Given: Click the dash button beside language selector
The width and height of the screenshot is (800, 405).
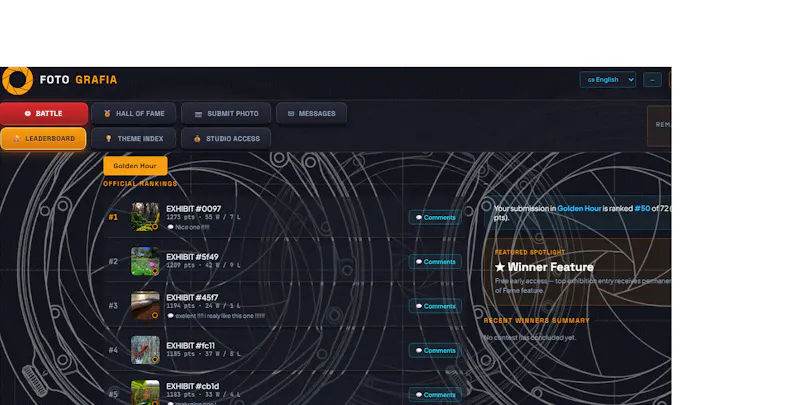Looking at the screenshot, I should [652, 80].
